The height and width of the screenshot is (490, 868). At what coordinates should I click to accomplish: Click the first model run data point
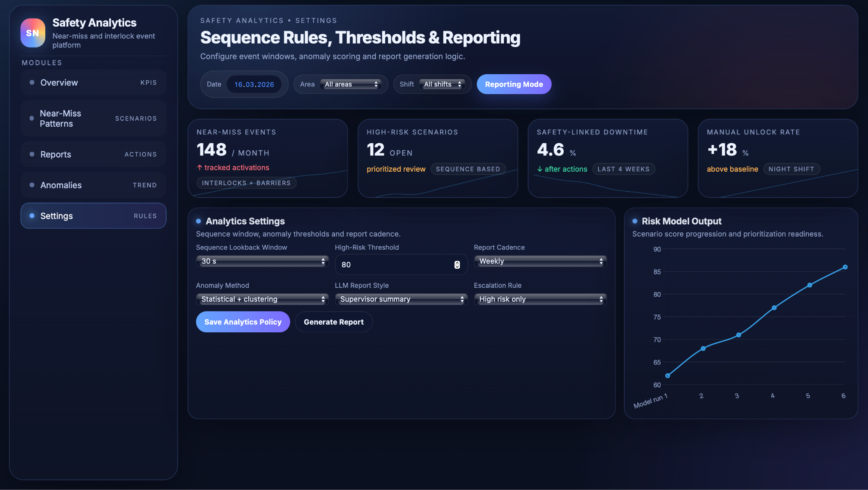[x=668, y=376]
